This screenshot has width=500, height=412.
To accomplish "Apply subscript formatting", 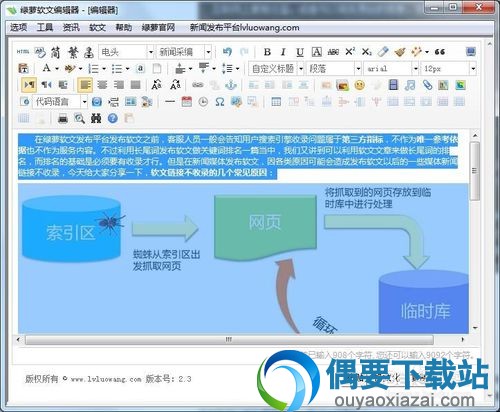I will [x=367, y=52].
